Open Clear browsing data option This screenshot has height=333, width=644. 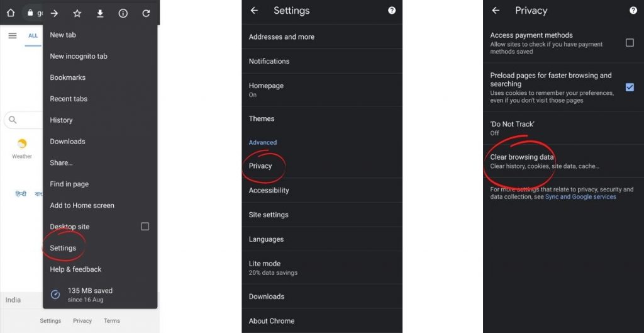tap(522, 161)
